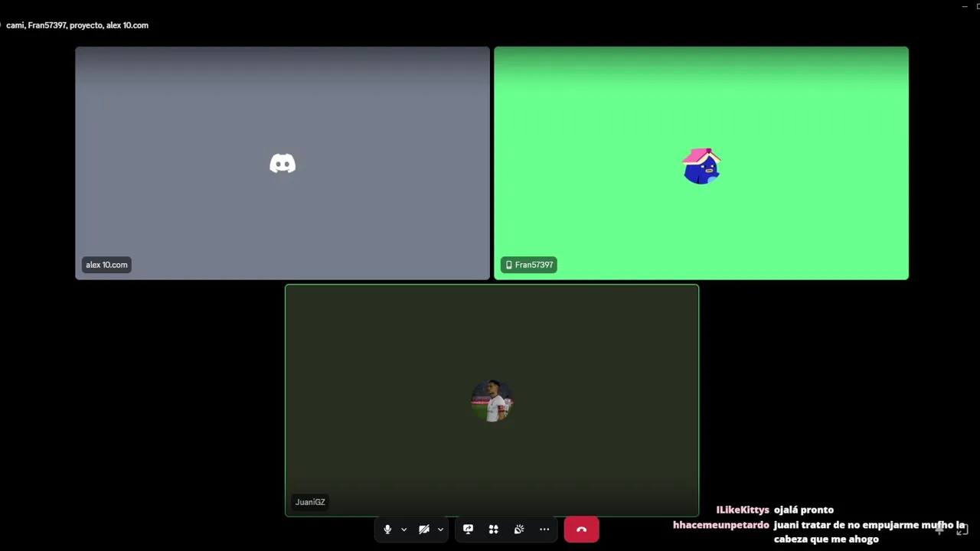The height and width of the screenshot is (551, 980).
Task: Disconnect from the call
Action: [x=582, y=530]
